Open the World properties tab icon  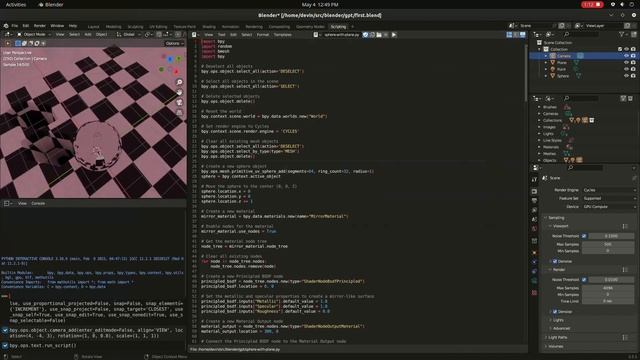coord(534,229)
